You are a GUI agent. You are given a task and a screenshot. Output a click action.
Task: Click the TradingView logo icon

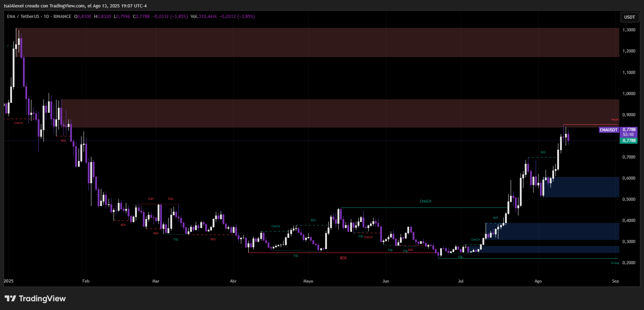(x=10, y=298)
